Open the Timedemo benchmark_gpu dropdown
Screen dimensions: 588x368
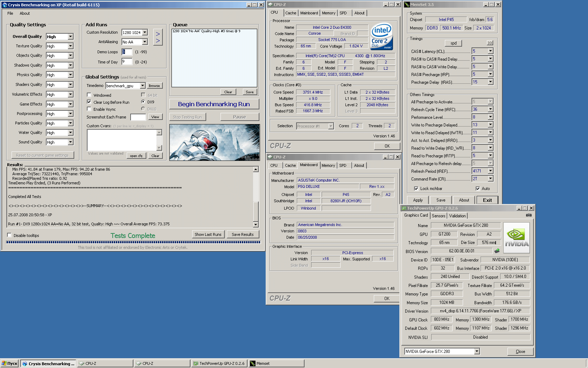tap(142, 86)
